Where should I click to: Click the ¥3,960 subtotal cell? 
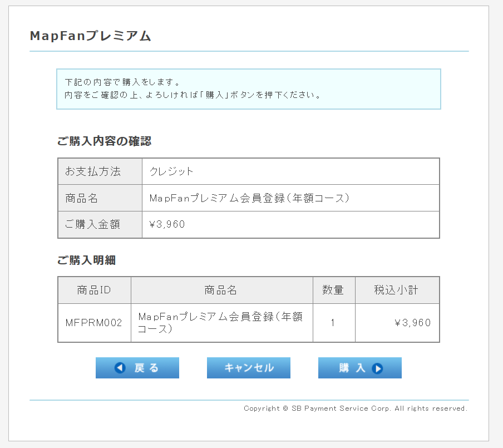pyautogui.click(x=397, y=323)
